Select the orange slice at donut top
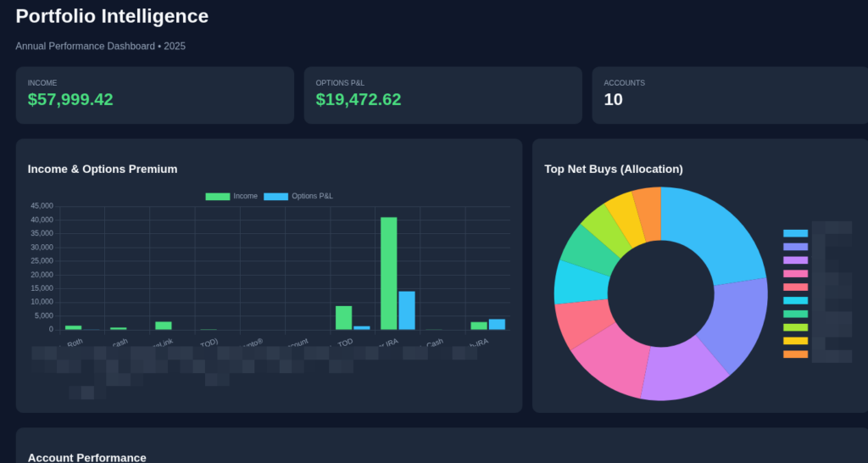This screenshot has width=868, height=463. [648, 212]
